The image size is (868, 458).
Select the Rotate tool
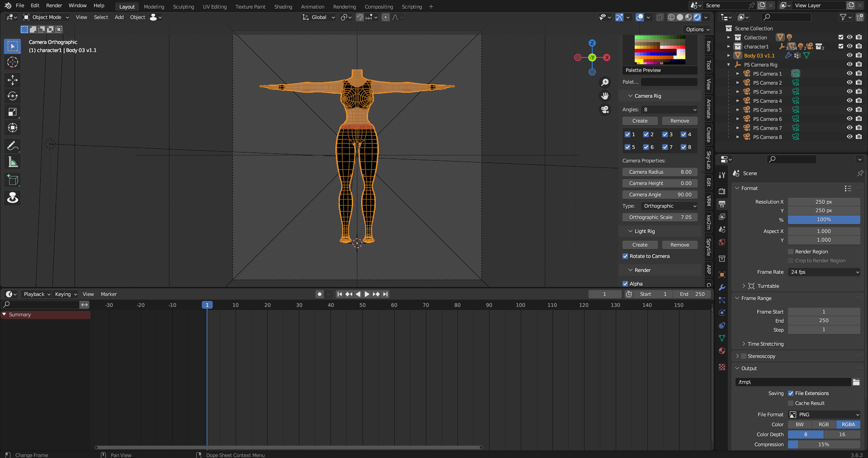pyautogui.click(x=13, y=96)
